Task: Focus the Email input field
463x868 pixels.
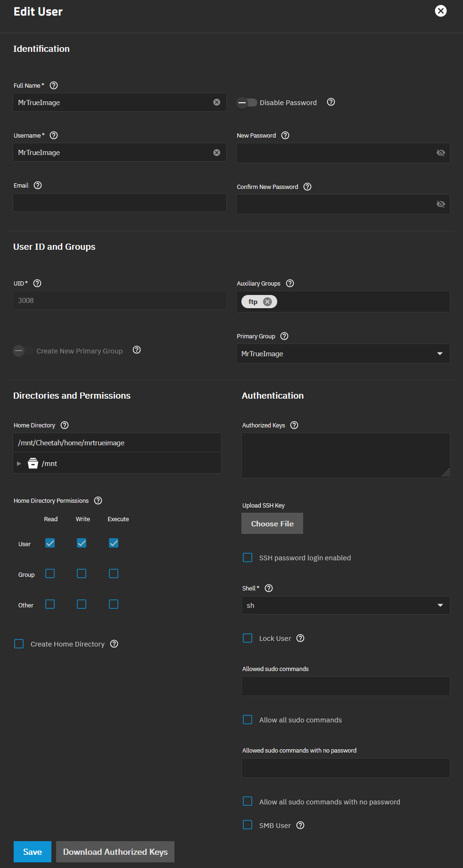Action: pyautogui.click(x=120, y=203)
